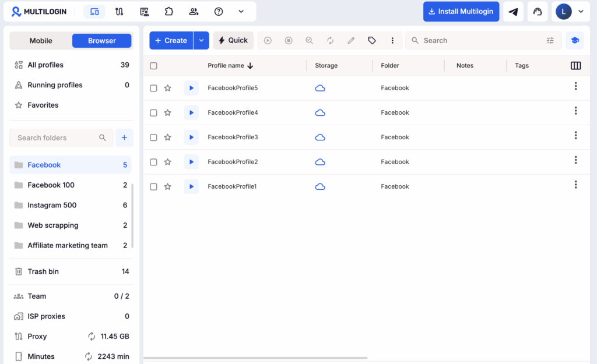Open the scripts/automation icon in top navigation
597x364 pixels.
click(145, 12)
